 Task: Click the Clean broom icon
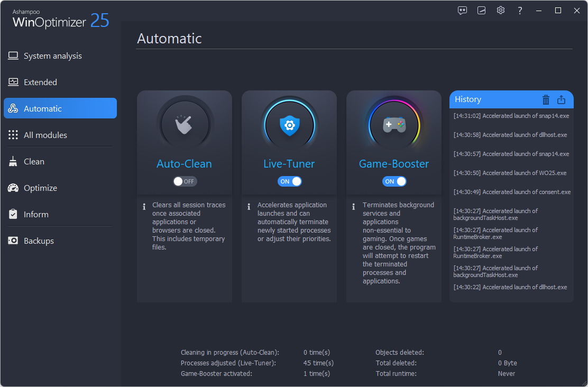(x=13, y=161)
